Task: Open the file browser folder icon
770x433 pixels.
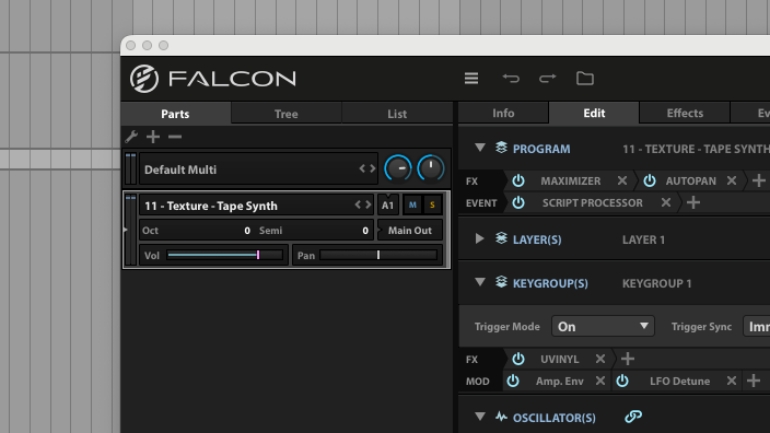Action: [585, 79]
